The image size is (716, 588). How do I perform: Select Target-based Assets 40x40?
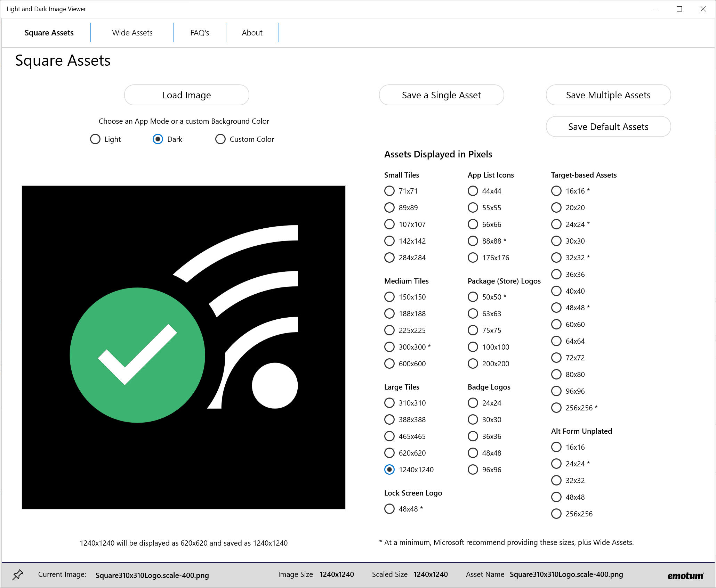click(x=568, y=291)
